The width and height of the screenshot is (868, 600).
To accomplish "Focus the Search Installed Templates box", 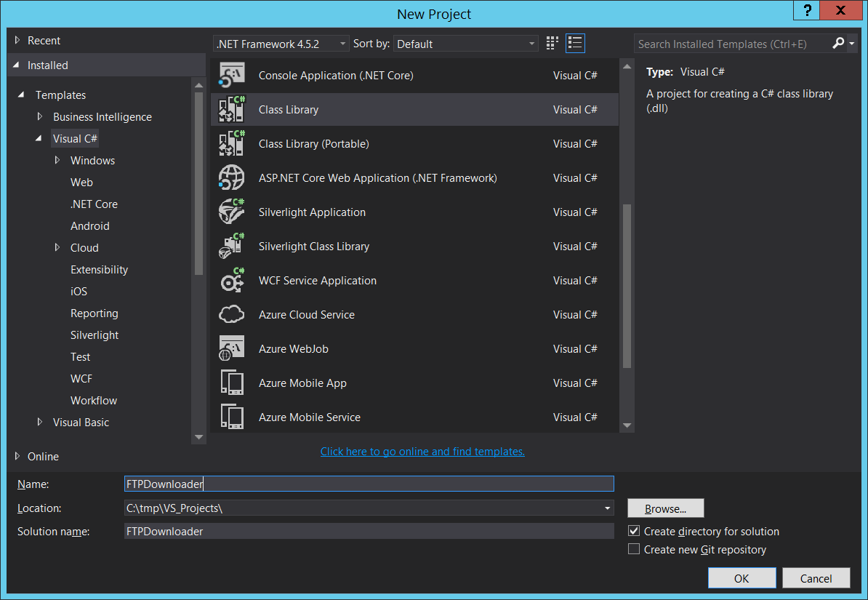I will [x=732, y=44].
